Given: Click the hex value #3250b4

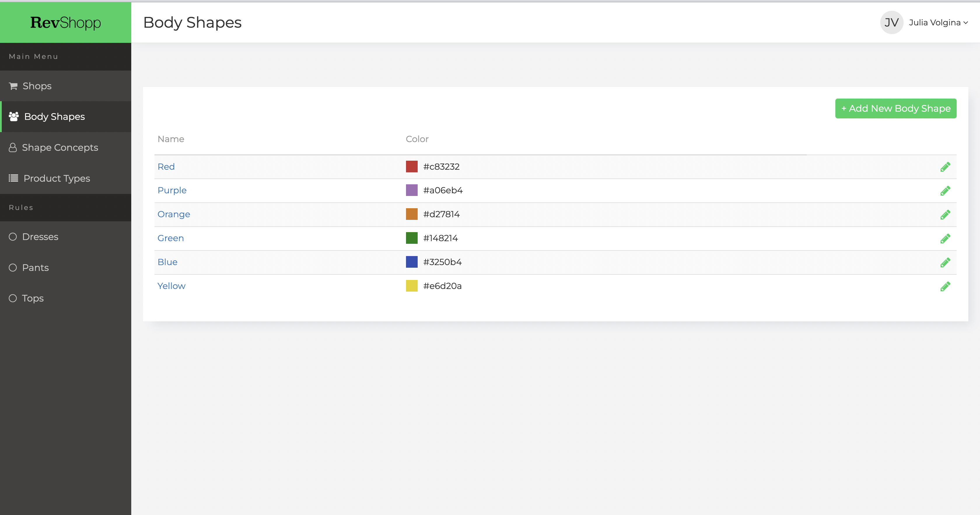Looking at the screenshot, I should 442,262.
